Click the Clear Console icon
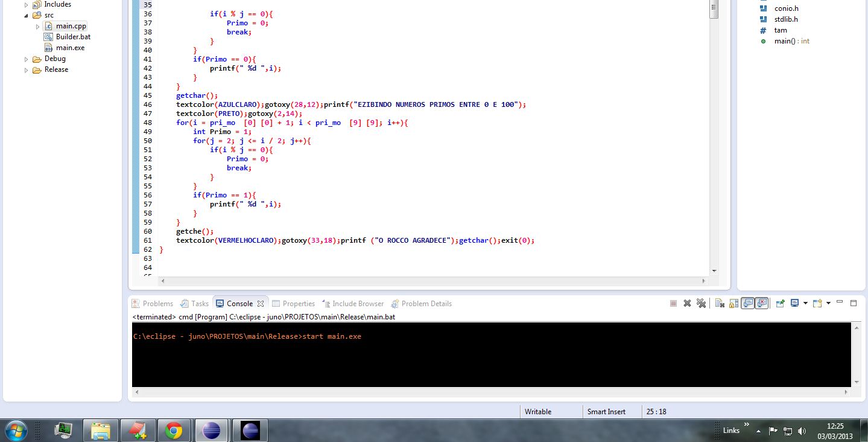The height and width of the screenshot is (442, 868). [720, 303]
